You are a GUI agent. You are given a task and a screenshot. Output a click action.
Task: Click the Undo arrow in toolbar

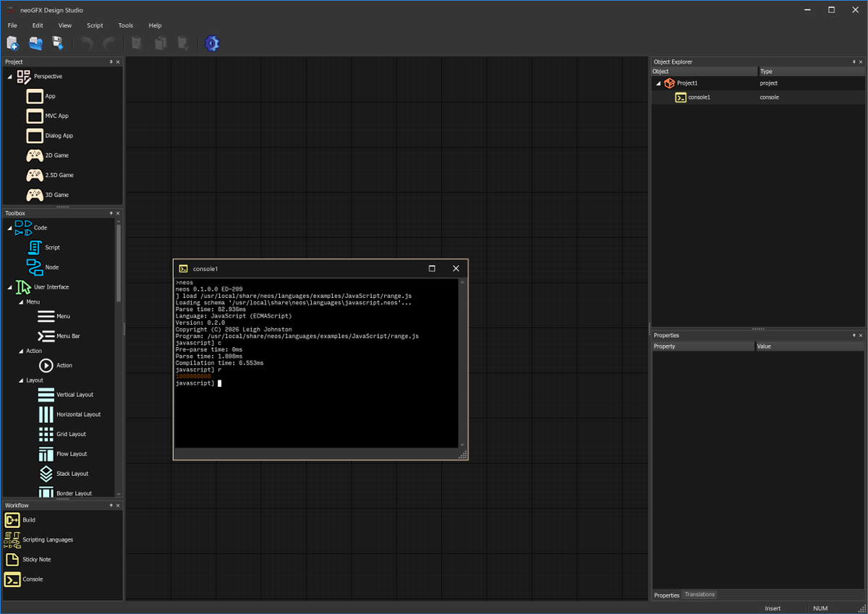click(87, 43)
